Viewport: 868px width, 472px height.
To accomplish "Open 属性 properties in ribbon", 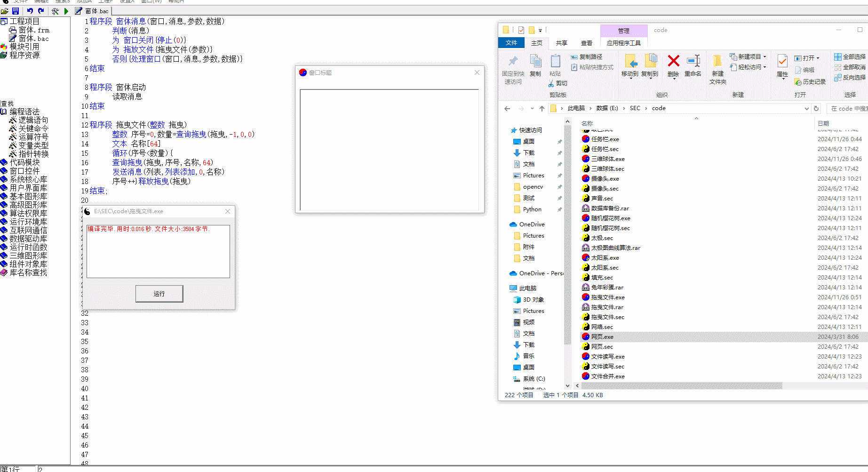I will pyautogui.click(x=782, y=61).
